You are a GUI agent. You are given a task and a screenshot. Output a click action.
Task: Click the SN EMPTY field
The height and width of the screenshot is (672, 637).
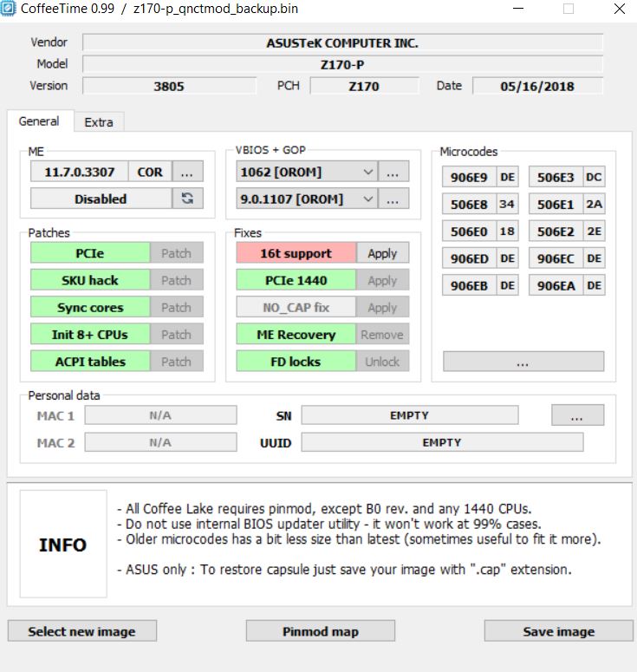(x=410, y=414)
